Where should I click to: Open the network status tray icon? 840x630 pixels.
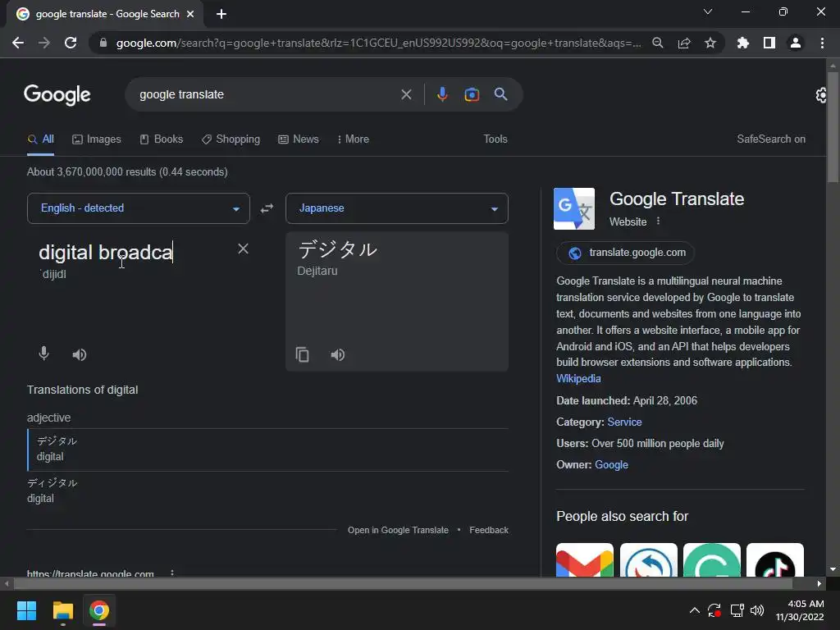737,610
